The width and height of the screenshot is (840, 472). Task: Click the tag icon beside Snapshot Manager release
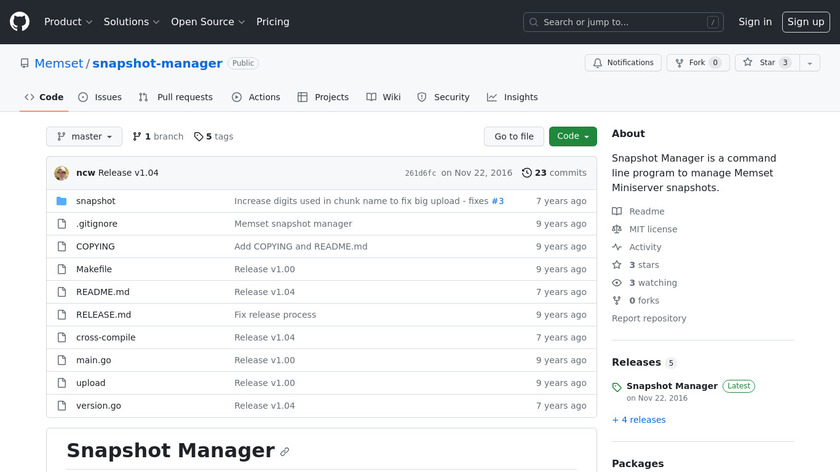coord(617,387)
